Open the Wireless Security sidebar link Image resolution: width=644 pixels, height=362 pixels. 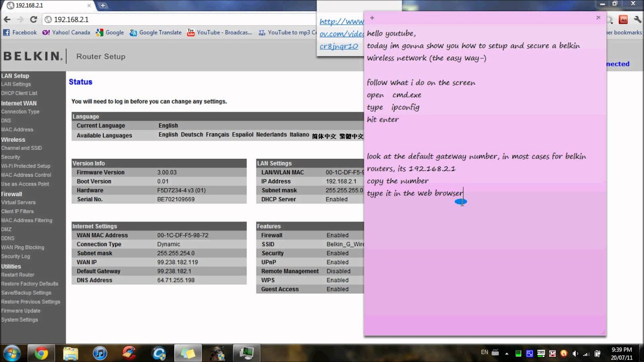point(11,157)
